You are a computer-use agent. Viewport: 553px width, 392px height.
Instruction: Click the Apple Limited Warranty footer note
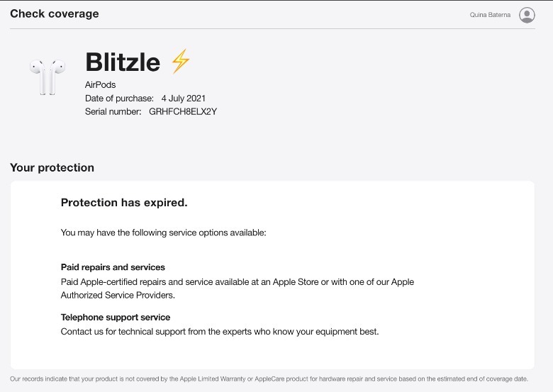point(269,379)
